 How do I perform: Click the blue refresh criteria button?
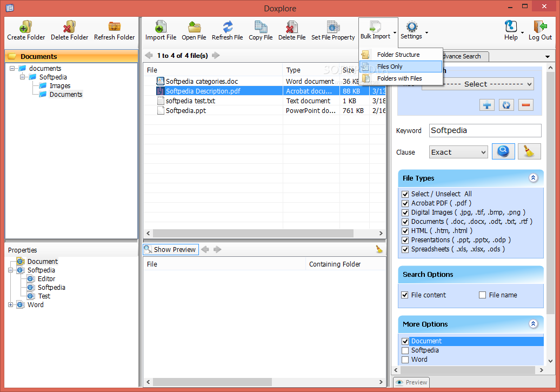[506, 105]
